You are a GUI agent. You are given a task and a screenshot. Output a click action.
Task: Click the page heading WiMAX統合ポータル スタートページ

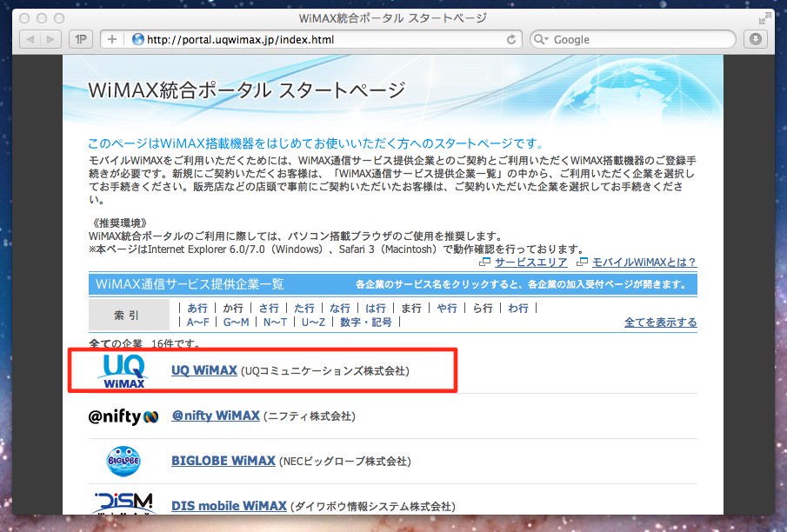click(246, 90)
